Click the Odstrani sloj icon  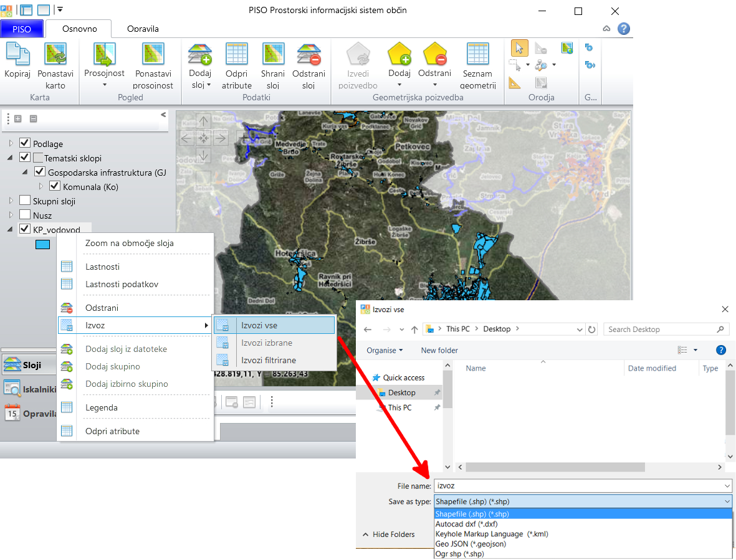pyautogui.click(x=308, y=54)
